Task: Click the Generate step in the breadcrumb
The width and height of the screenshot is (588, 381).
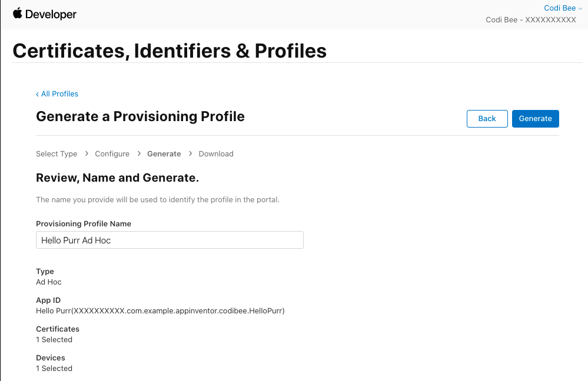Action: [164, 154]
